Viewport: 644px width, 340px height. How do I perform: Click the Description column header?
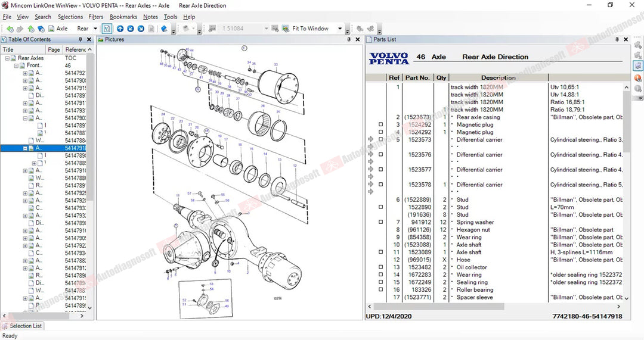(498, 77)
